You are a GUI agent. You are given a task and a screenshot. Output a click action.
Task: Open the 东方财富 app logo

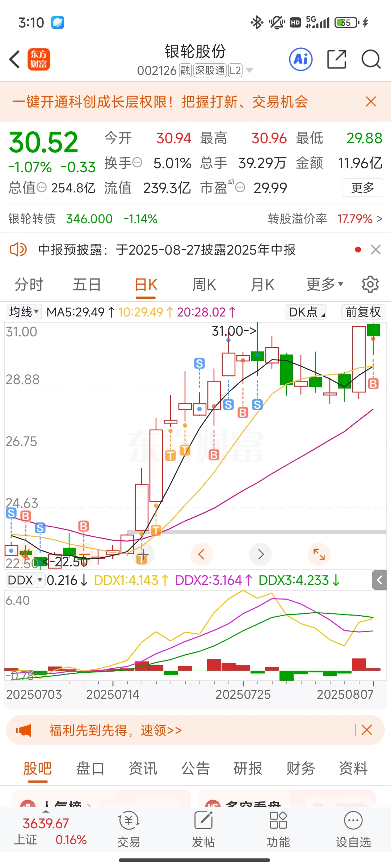click(39, 59)
